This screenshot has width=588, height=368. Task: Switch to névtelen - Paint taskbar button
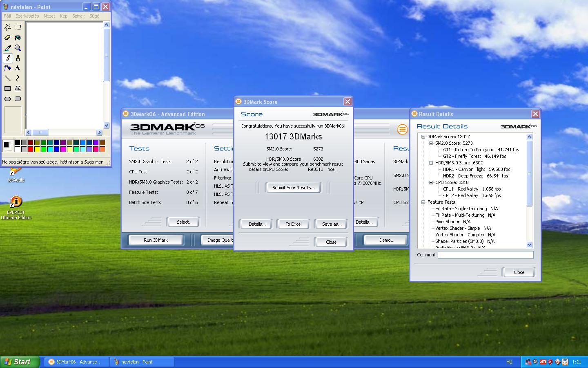click(x=142, y=362)
